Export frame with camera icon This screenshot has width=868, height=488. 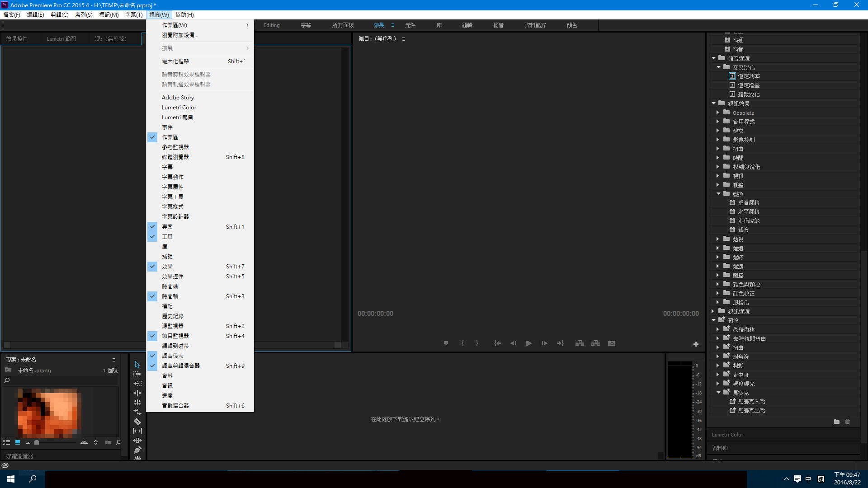[x=612, y=343]
